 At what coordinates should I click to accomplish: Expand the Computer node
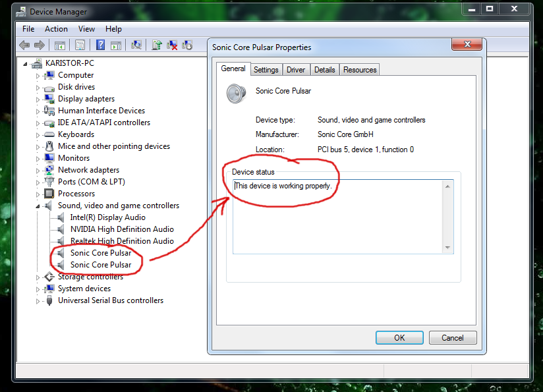pos(38,76)
